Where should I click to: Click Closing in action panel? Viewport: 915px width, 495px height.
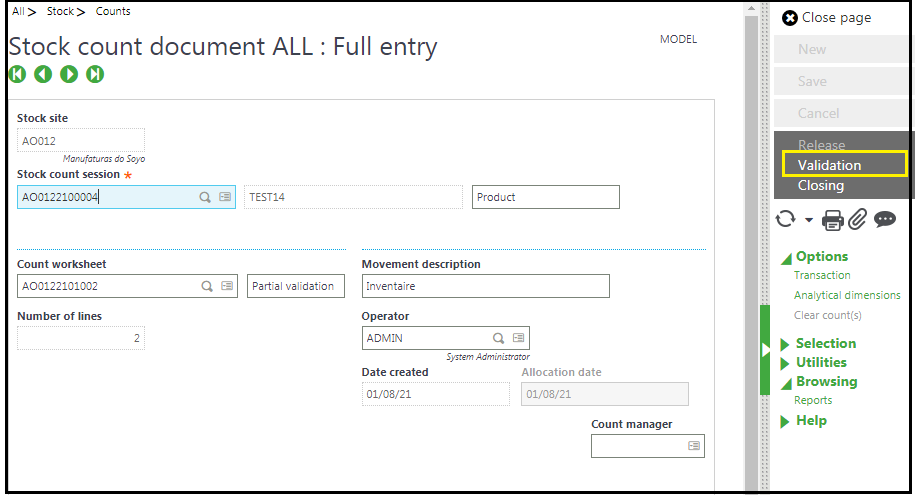[x=820, y=186]
